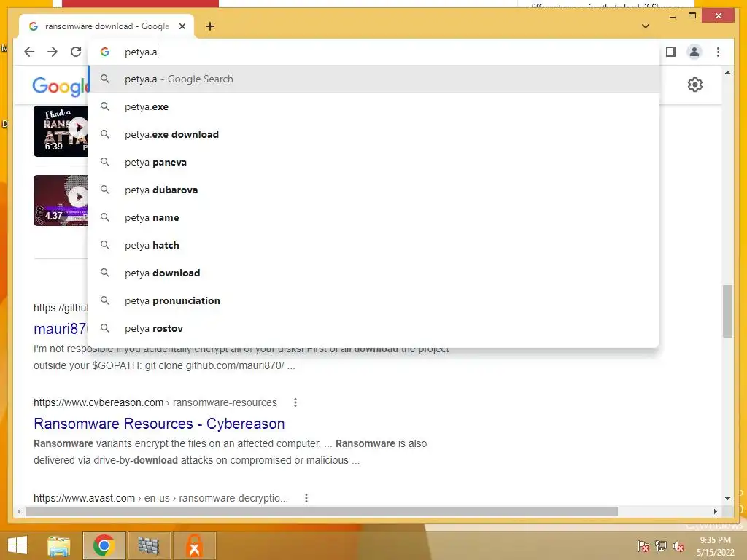This screenshot has height=560, width=747.
Task: Play the 4:37 video thumbnail
Action: point(61,201)
